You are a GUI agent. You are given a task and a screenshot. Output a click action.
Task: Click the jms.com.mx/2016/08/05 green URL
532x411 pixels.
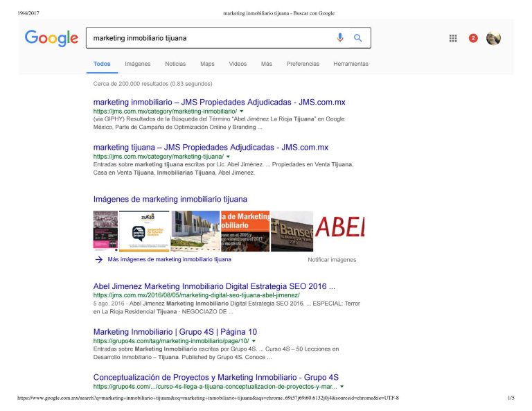[197, 295]
